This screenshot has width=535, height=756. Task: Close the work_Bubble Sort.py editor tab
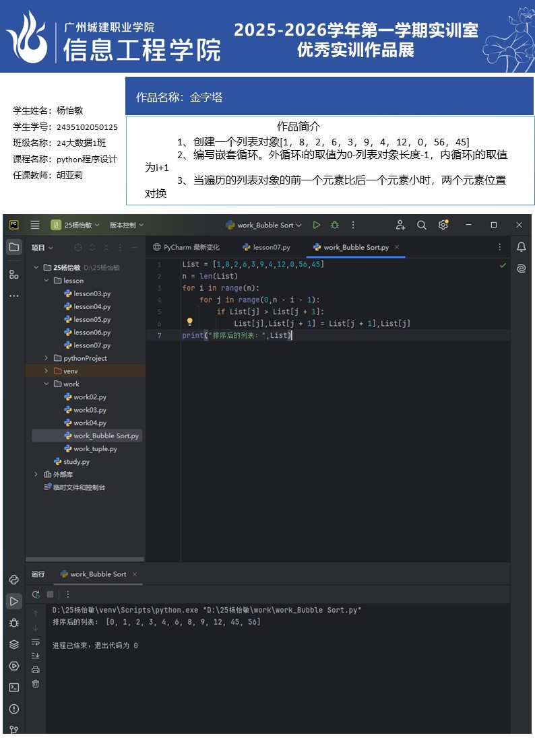(x=397, y=247)
